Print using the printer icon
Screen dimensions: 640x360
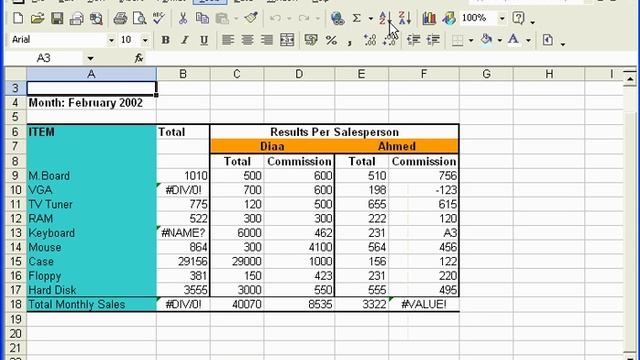(120, 18)
